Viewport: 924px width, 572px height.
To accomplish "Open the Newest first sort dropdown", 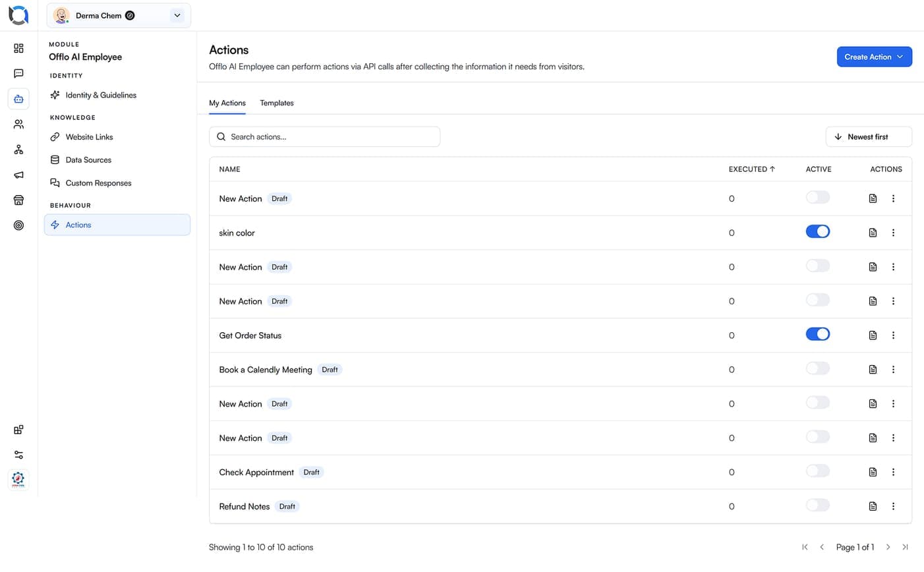I will [869, 136].
